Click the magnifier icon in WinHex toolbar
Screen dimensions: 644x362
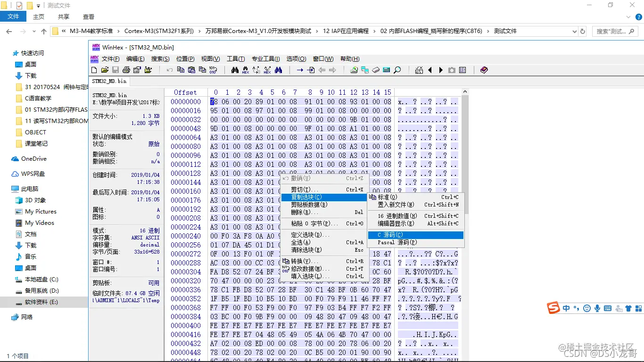(x=397, y=70)
